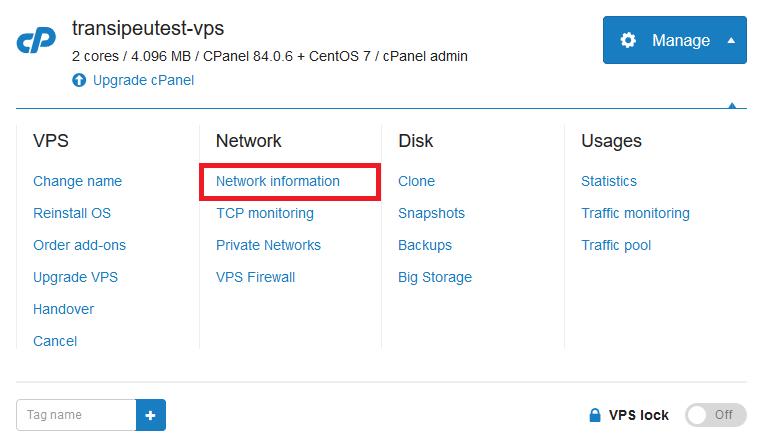Click the VPS lock padlock icon

(595, 415)
